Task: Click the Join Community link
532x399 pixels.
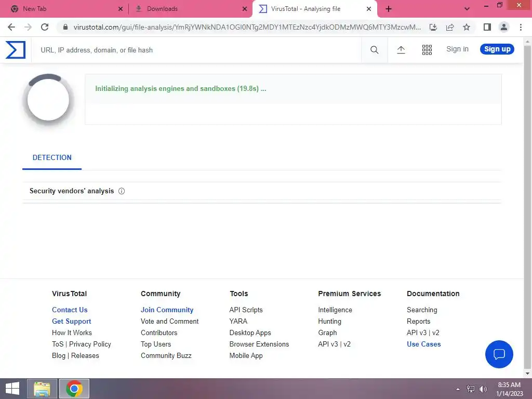Action: click(x=167, y=310)
